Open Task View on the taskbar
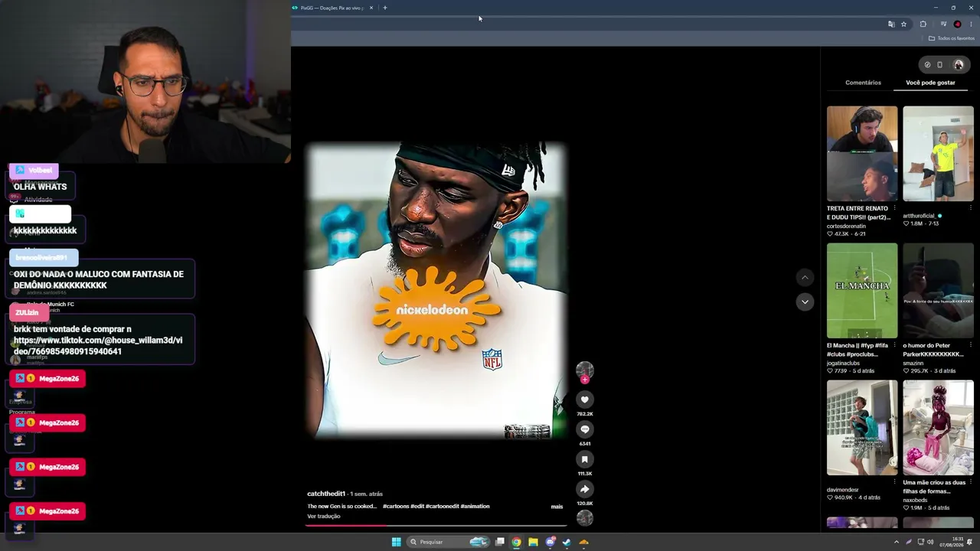 (x=500, y=542)
